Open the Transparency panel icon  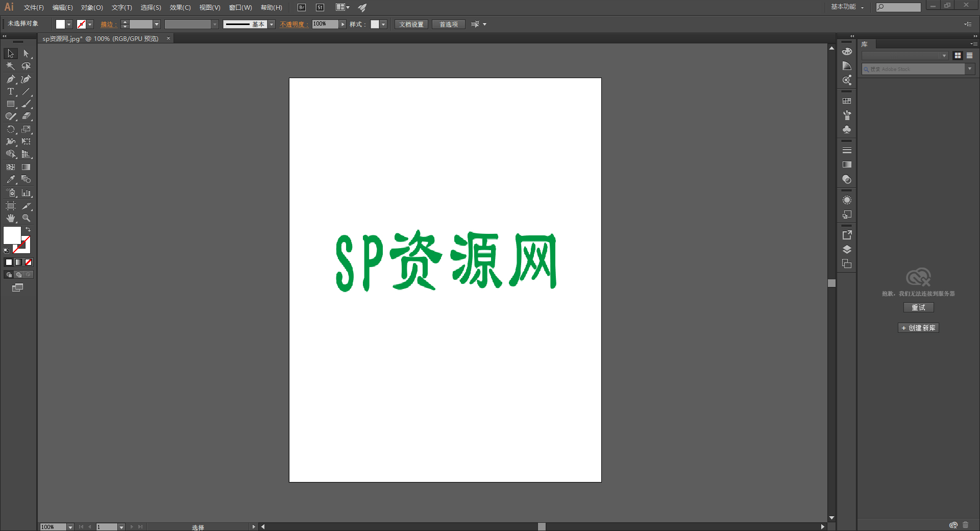click(847, 179)
